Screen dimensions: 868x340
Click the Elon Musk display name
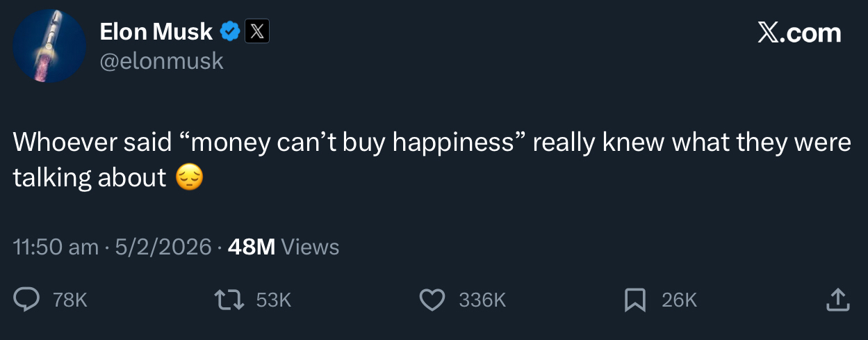(156, 31)
